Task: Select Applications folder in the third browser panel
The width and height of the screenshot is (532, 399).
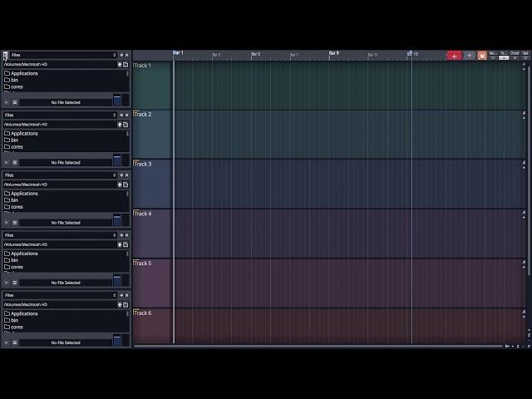Action: (x=21, y=194)
